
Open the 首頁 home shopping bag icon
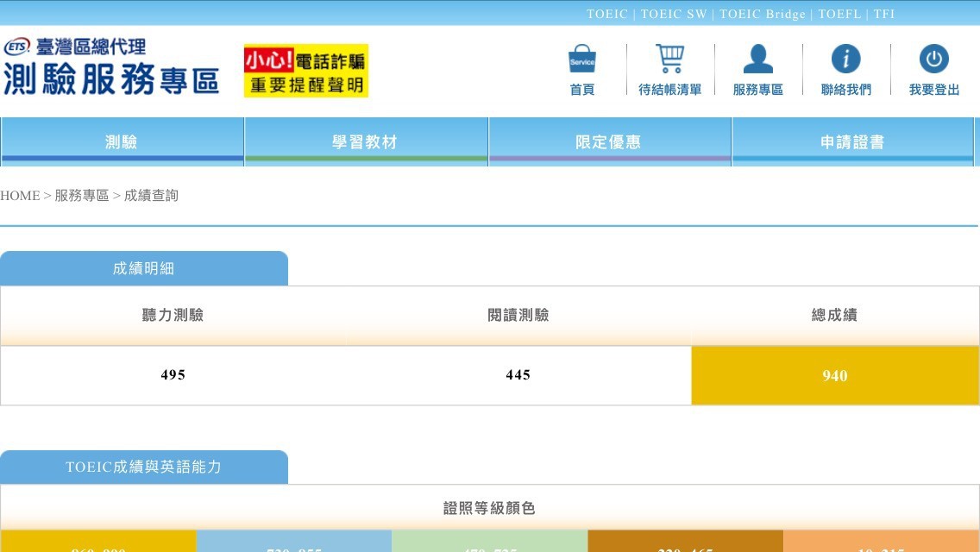tap(581, 59)
